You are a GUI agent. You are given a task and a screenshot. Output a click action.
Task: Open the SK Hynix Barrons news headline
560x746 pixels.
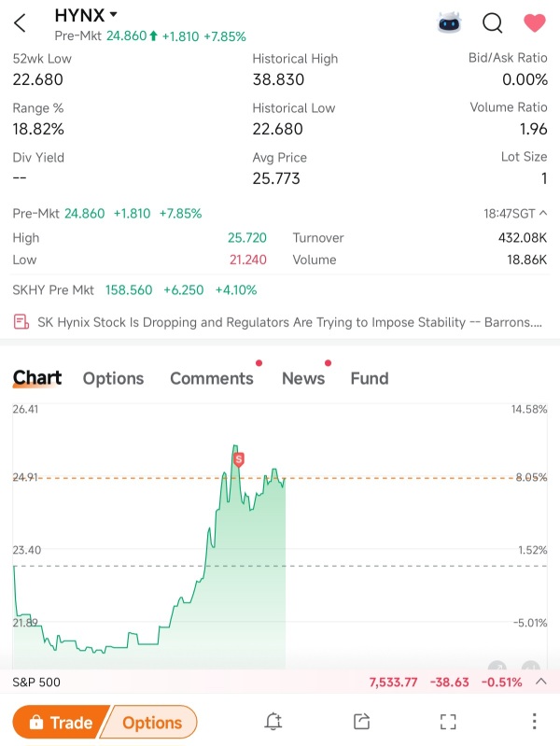click(x=289, y=322)
